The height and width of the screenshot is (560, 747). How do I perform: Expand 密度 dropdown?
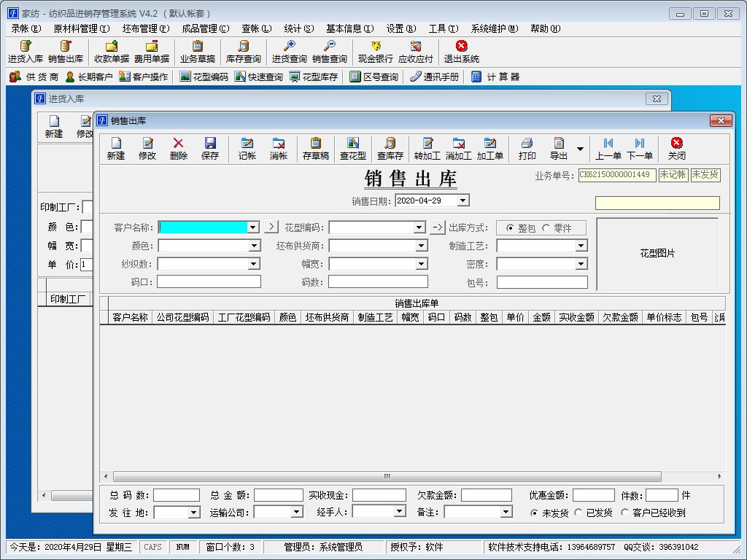581,264
